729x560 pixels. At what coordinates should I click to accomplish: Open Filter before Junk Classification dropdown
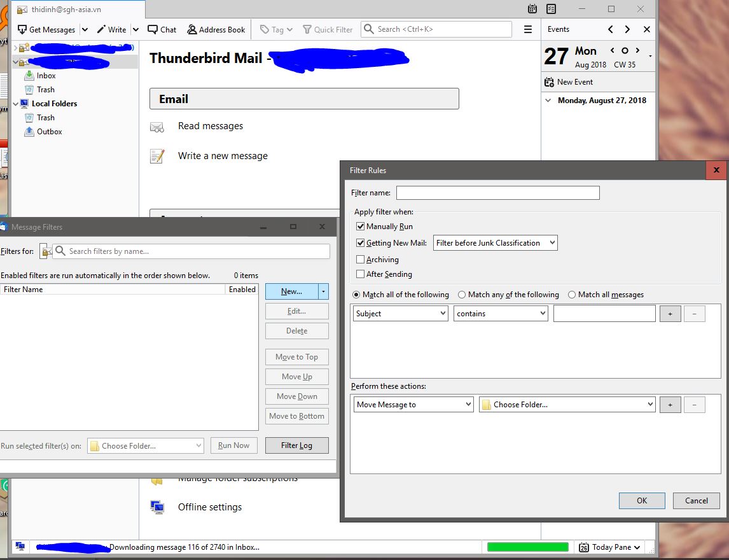(x=495, y=243)
